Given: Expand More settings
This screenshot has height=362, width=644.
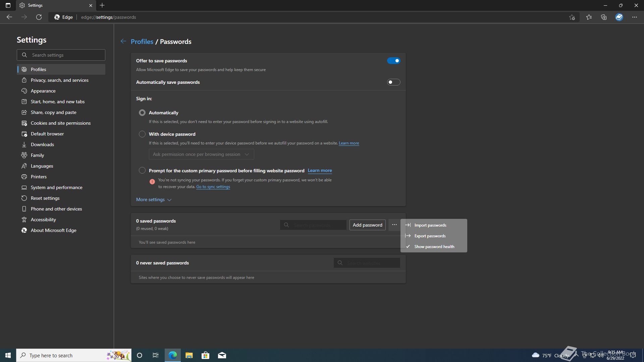Looking at the screenshot, I should pyautogui.click(x=154, y=199).
